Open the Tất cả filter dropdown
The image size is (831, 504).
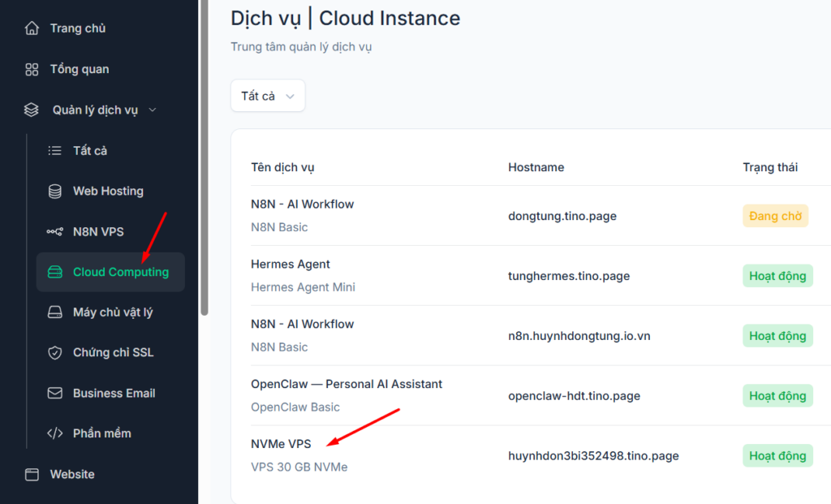pos(268,96)
